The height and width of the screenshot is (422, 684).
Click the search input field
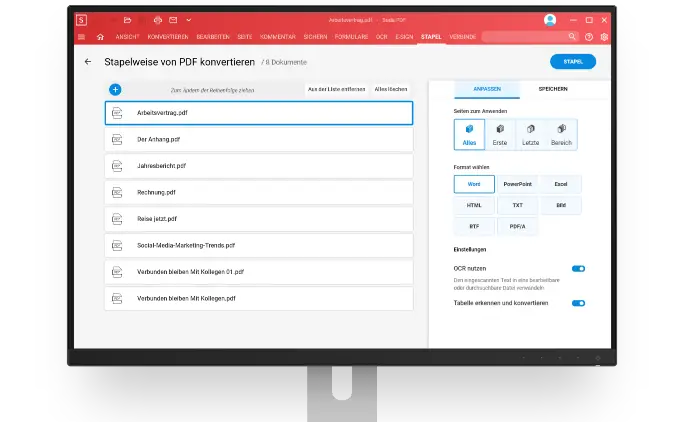(526, 37)
